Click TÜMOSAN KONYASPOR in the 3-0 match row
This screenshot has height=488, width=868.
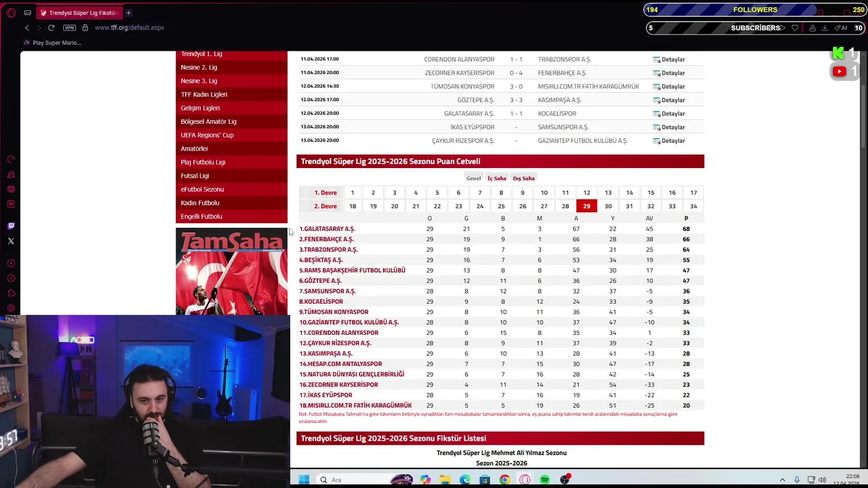[462, 87]
